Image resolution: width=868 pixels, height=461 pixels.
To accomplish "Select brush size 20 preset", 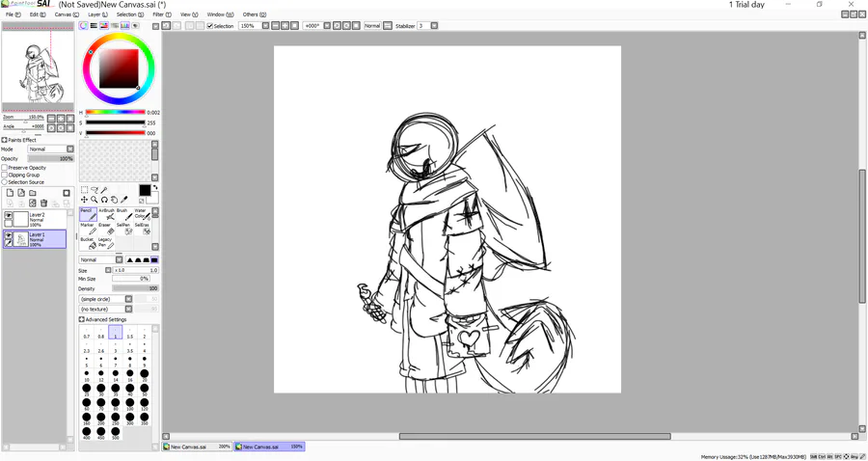I will pos(144,376).
